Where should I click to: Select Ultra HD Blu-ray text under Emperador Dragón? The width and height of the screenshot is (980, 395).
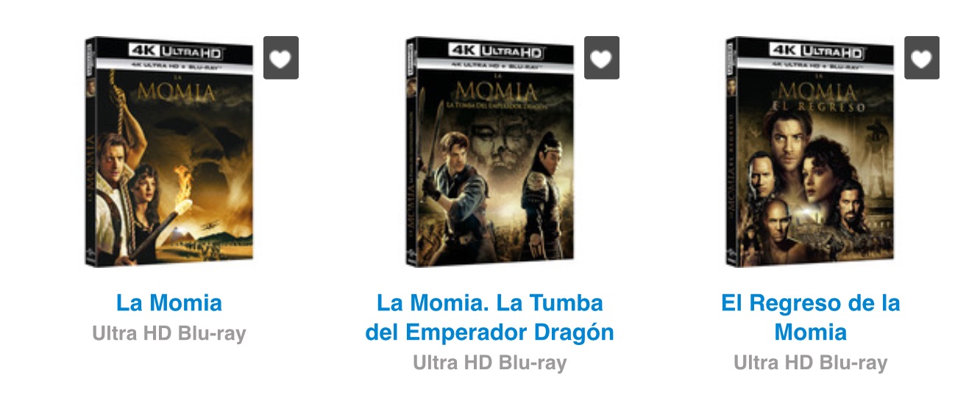click(489, 363)
